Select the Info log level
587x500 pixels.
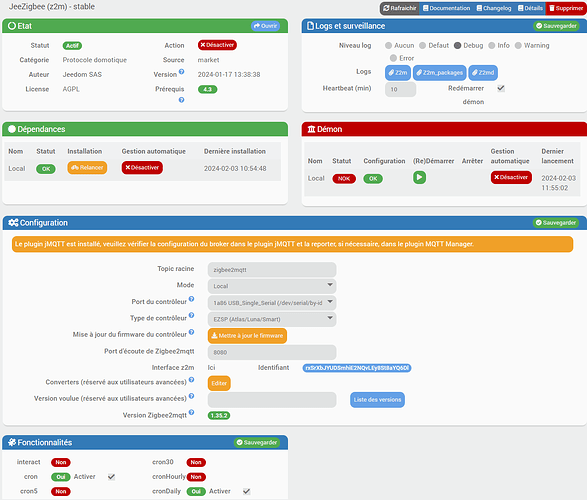click(492, 45)
